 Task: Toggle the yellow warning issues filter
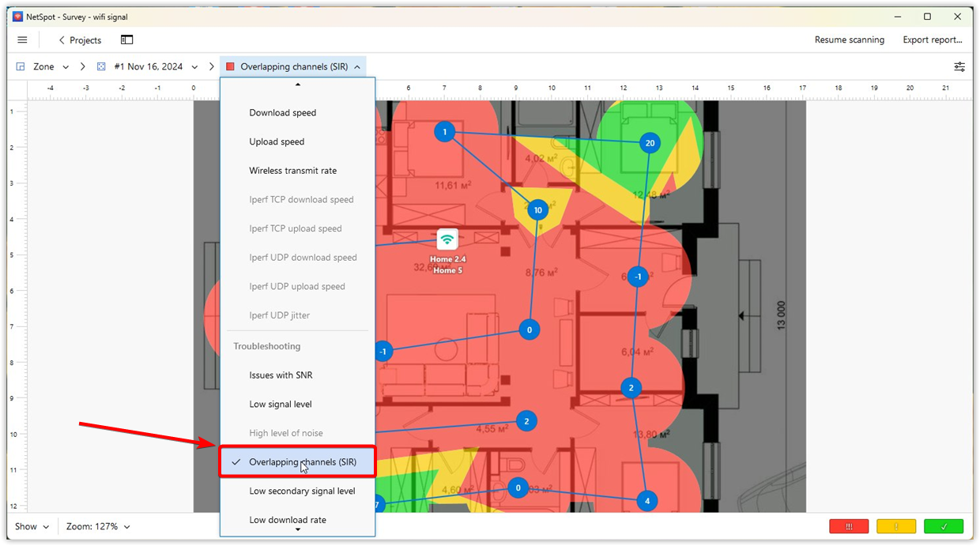pyautogui.click(x=895, y=526)
